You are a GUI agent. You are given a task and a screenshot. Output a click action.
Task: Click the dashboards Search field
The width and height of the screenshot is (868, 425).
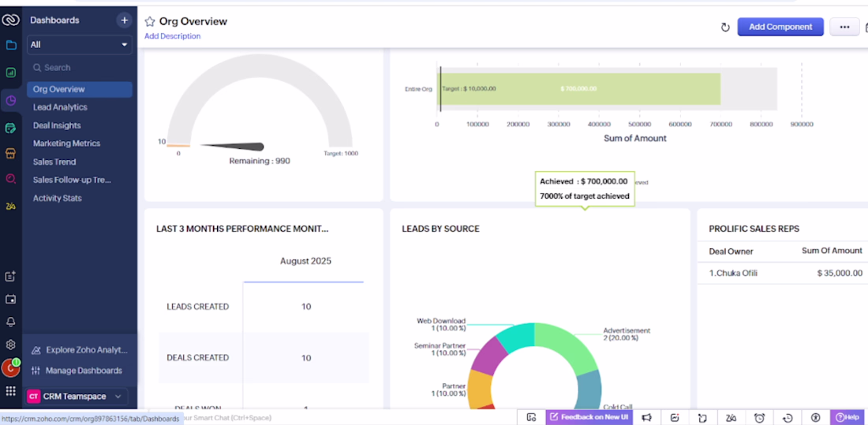79,68
